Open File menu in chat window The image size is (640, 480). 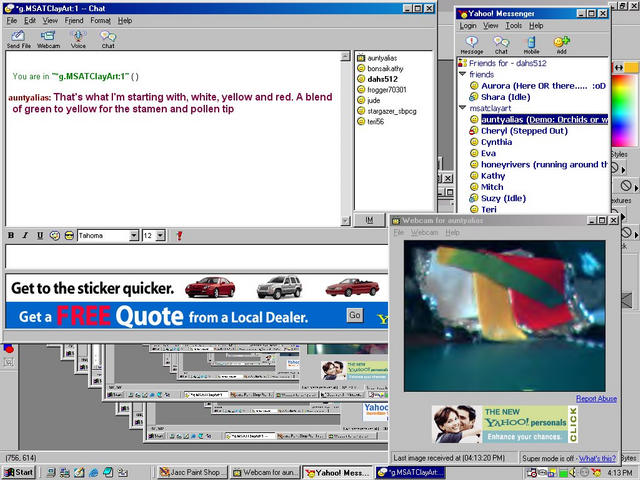pyautogui.click(x=12, y=20)
